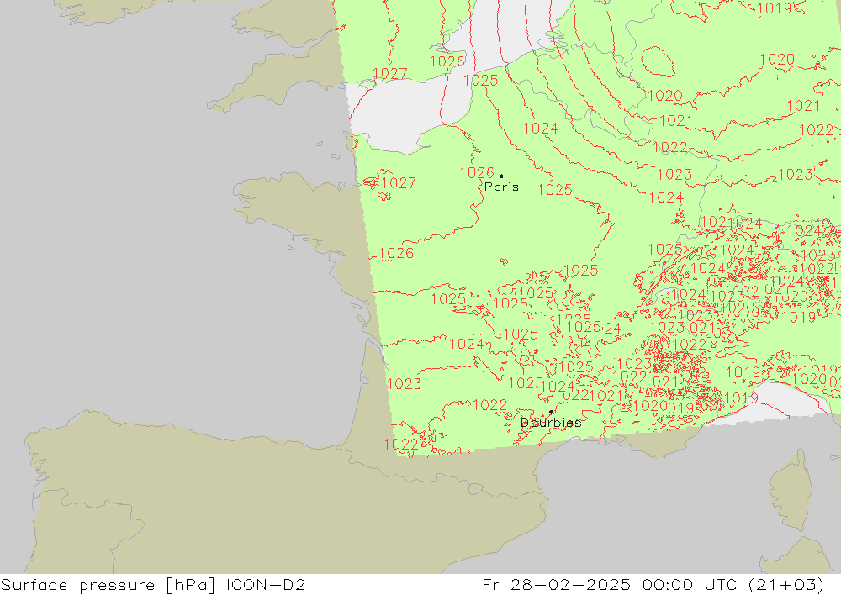Click the 'Fr 28-02-2025' date text
Viewport: 841px width, 616px height.
click(556, 584)
